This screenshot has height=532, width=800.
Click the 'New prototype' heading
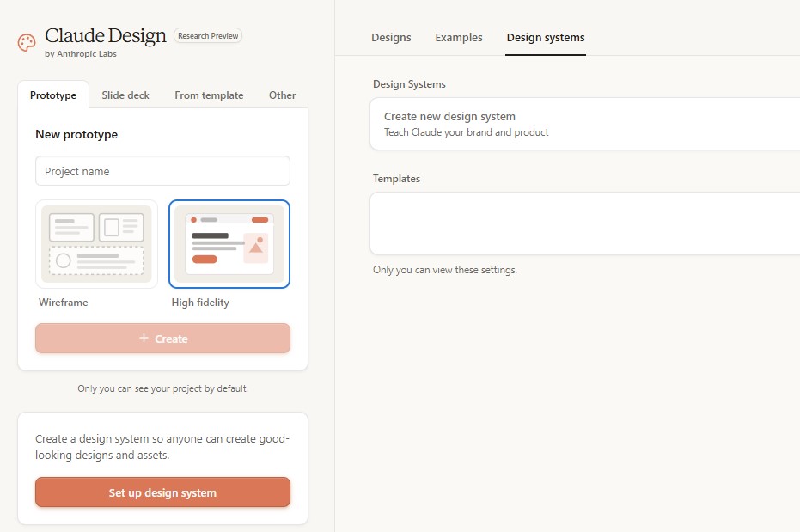[x=76, y=134]
